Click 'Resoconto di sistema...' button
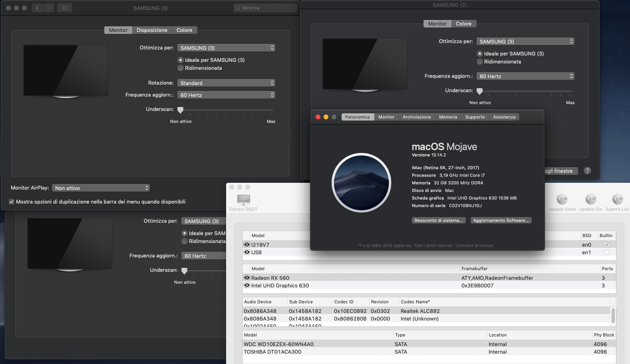 pyautogui.click(x=439, y=220)
